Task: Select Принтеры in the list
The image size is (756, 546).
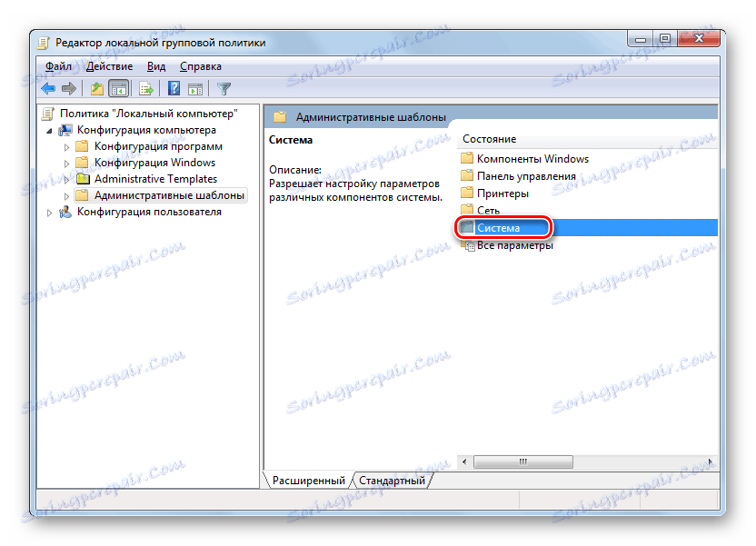Action: 502,194
